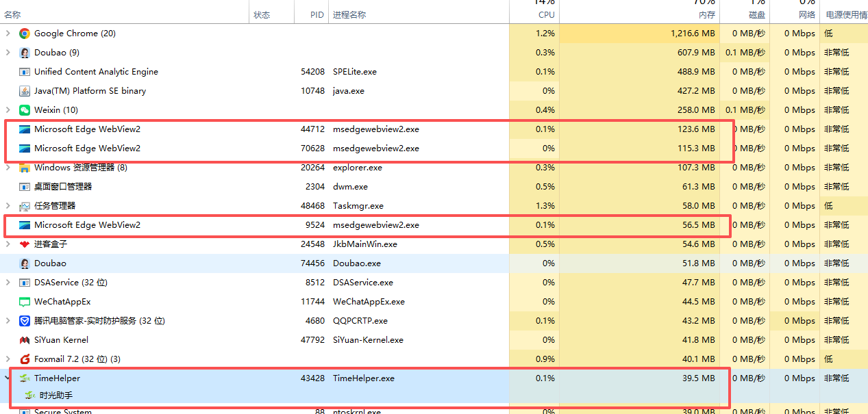Click memory value 427.2 MB

coord(697,91)
